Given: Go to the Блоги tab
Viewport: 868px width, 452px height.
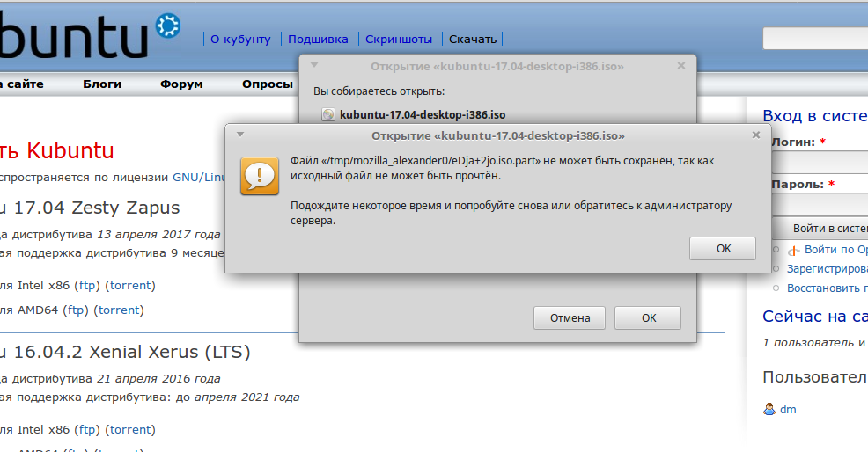Looking at the screenshot, I should [102, 84].
